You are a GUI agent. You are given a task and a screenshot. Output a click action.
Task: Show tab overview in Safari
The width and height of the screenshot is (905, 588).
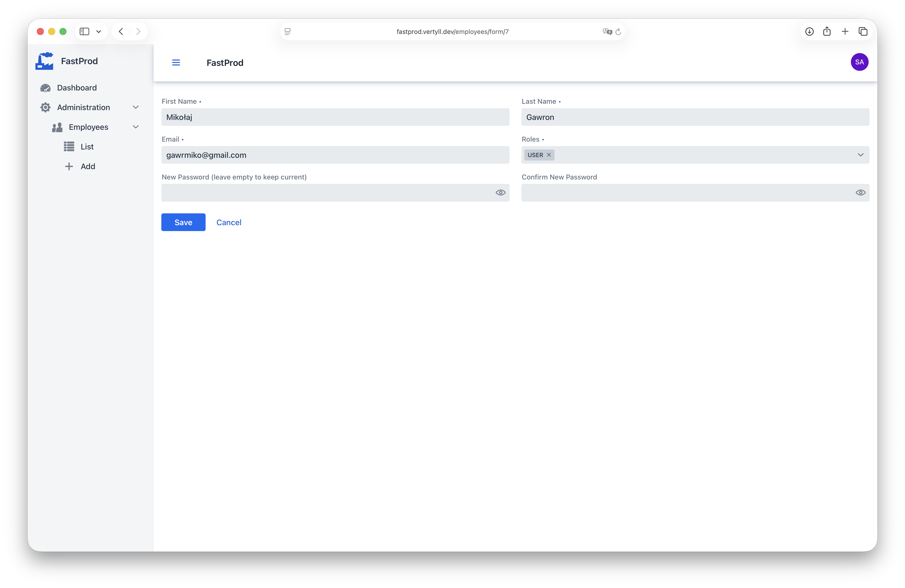pos(863,31)
